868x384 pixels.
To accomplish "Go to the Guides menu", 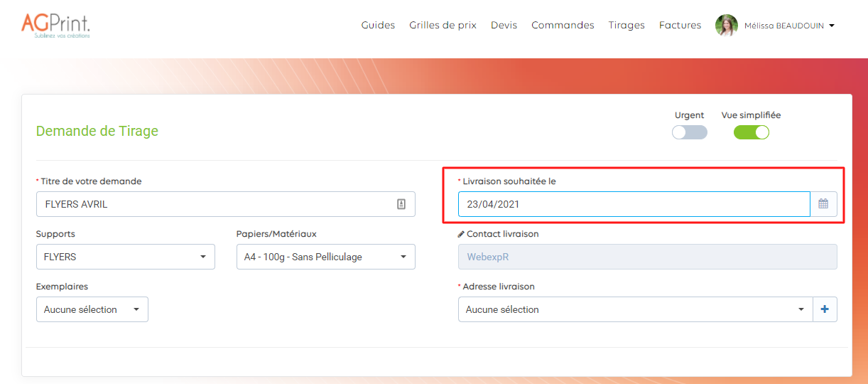I will (378, 25).
